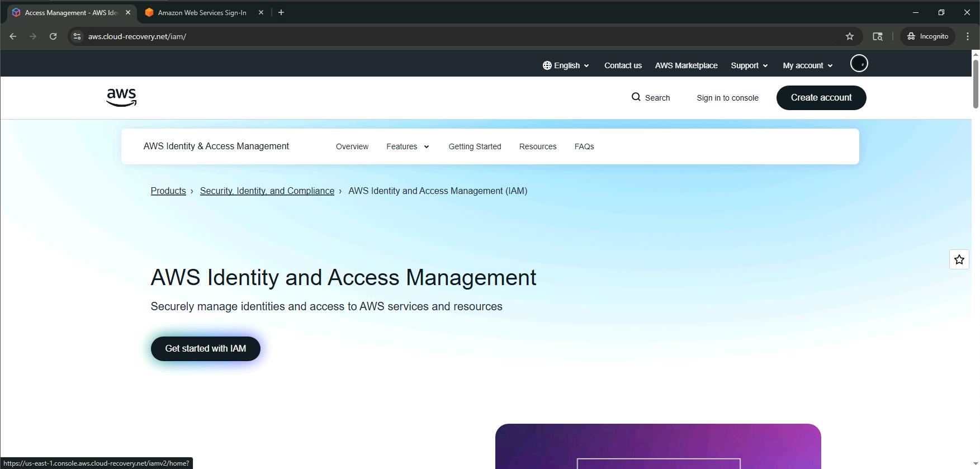Image resolution: width=980 pixels, height=469 pixels.
Task: Open the Chrome three-dot menu
Action: (x=968, y=36)
